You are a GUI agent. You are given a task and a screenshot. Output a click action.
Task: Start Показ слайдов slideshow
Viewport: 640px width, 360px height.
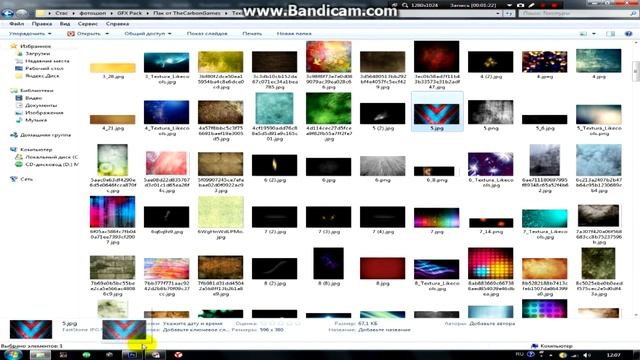tap(207, 33)
